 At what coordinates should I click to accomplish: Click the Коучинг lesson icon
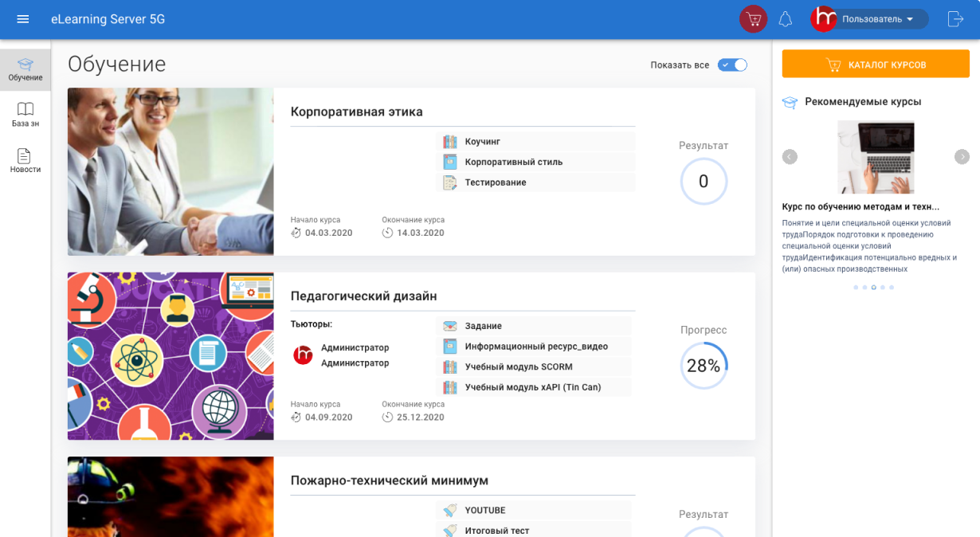pyautogui.click(x=449, y=142)
